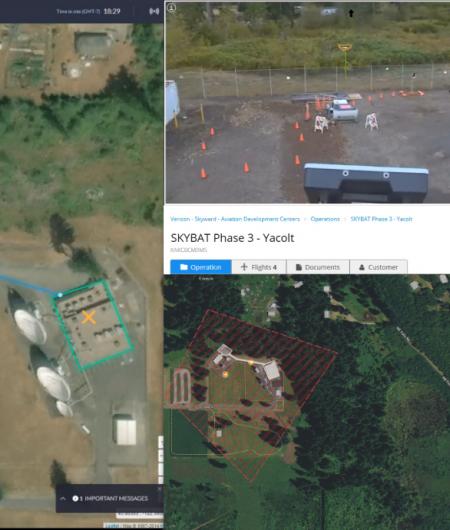Viewport: 450px width, 530px height.
Task: Open the Operation tab
Action: 201,267
